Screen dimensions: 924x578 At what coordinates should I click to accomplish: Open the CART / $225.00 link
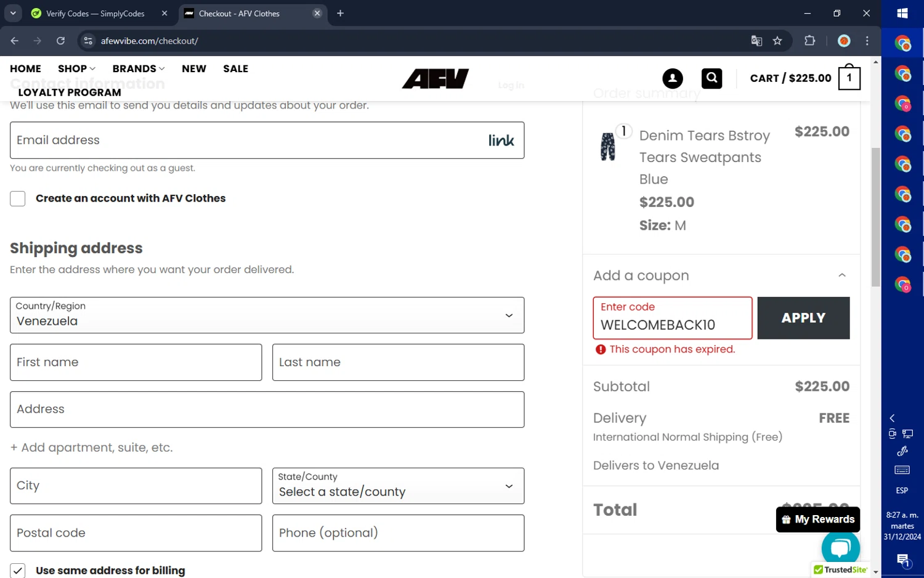[x=790, y=78]
